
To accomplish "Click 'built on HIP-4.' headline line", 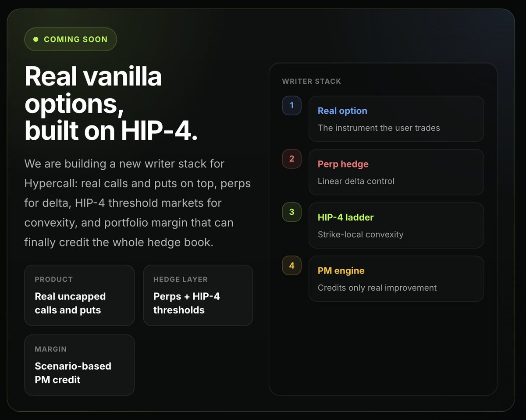I will tap(111, 131).
